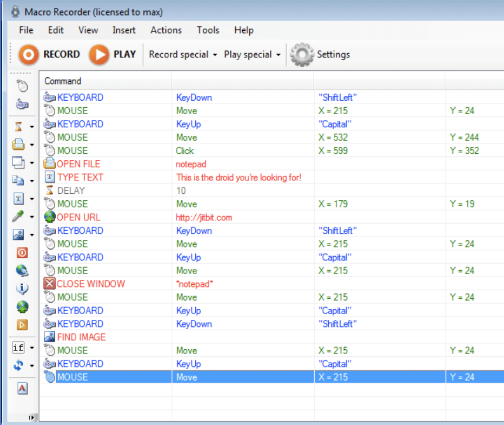
Task: Click the globe with monitor icon in sidebar
Action: (x=22, y=271)
